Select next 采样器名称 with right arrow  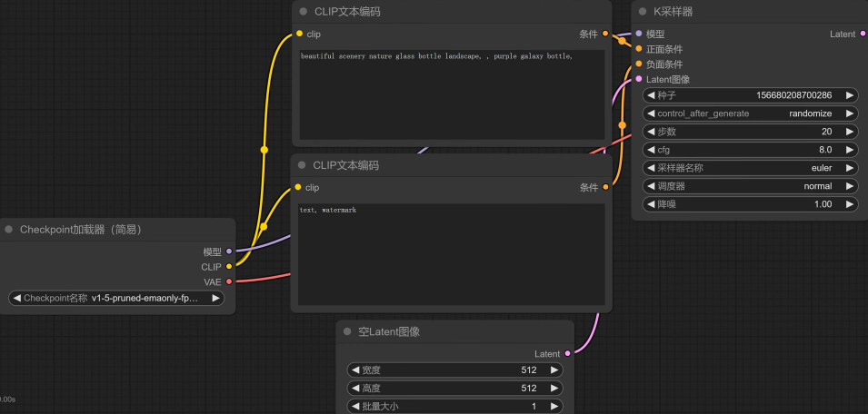point(849,167)
